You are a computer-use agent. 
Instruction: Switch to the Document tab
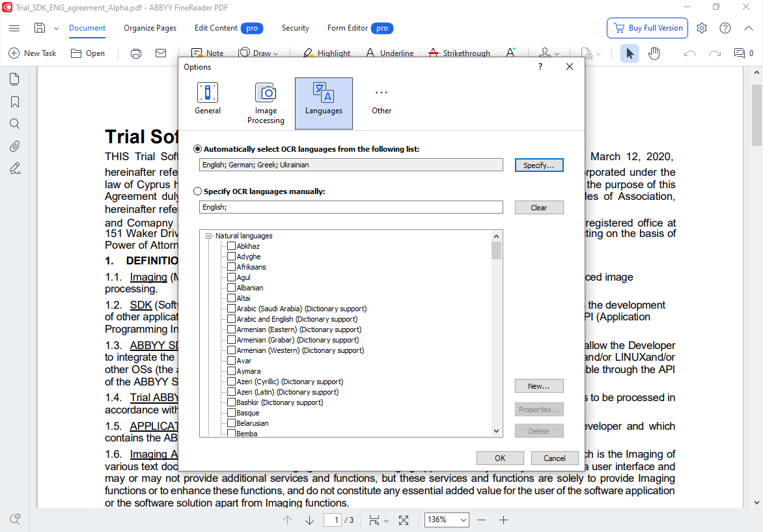click(87, 28)
